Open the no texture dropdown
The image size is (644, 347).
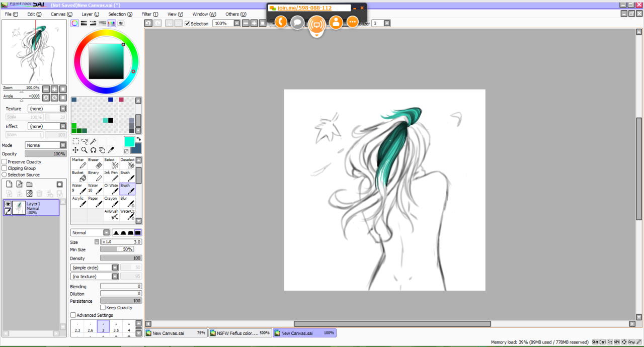(115, 277)
